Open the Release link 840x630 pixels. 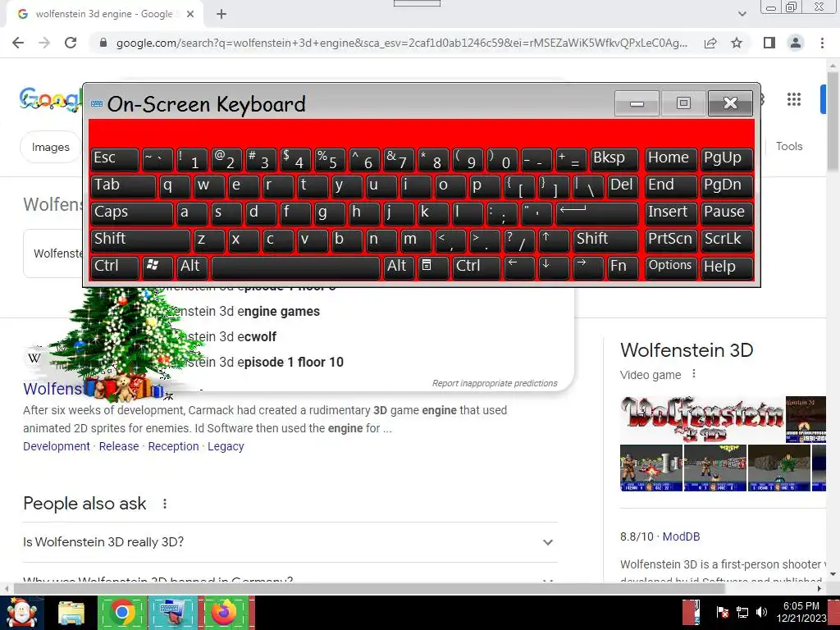pos(119,446)
